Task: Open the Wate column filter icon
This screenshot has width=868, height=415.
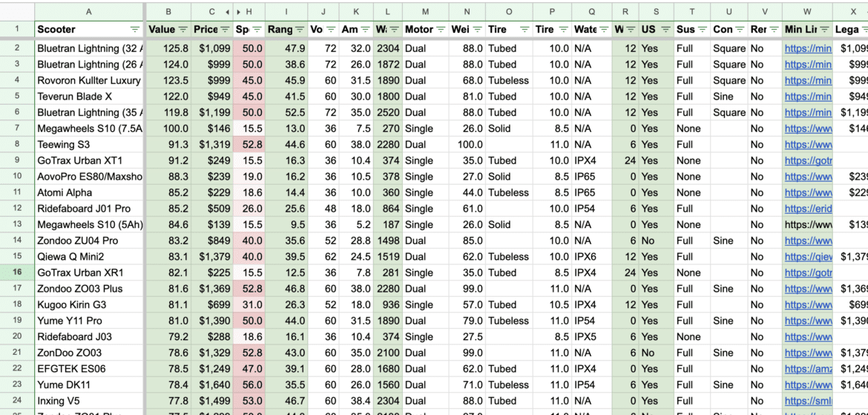Action: coord(604,30)
